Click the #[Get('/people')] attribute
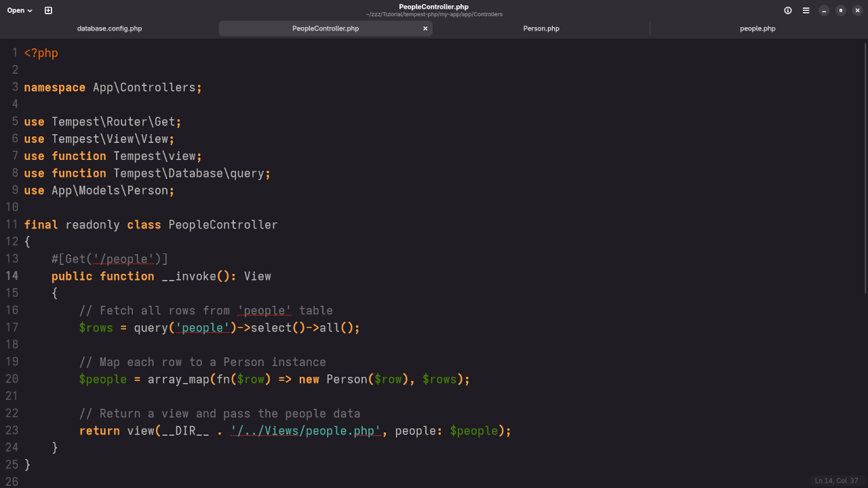This screenshot has width=868, height=488. [110, 259]
